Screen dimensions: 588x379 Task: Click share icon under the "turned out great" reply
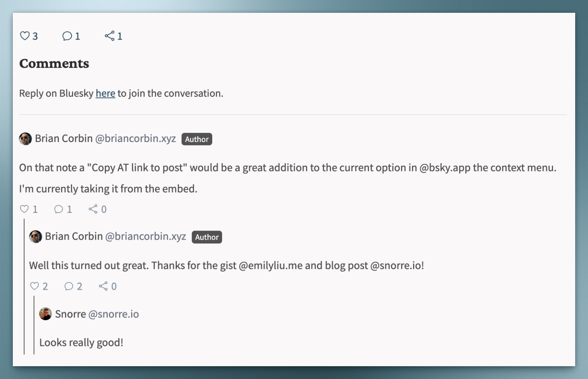[x=103, y=286]
